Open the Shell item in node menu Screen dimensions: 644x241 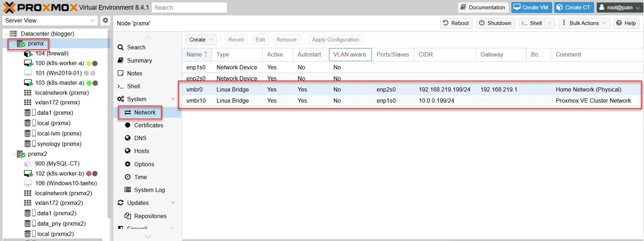[x=147, y=86]
